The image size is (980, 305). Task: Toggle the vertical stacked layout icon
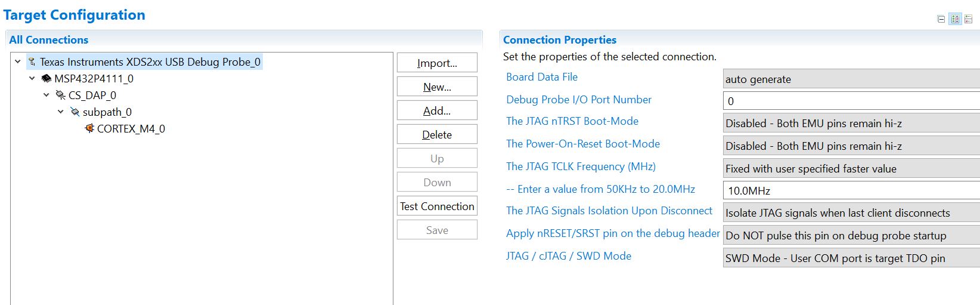tap(968, 19)
